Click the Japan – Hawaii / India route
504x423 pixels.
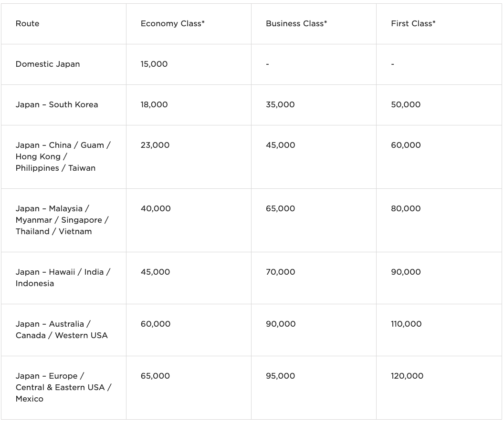63,278
